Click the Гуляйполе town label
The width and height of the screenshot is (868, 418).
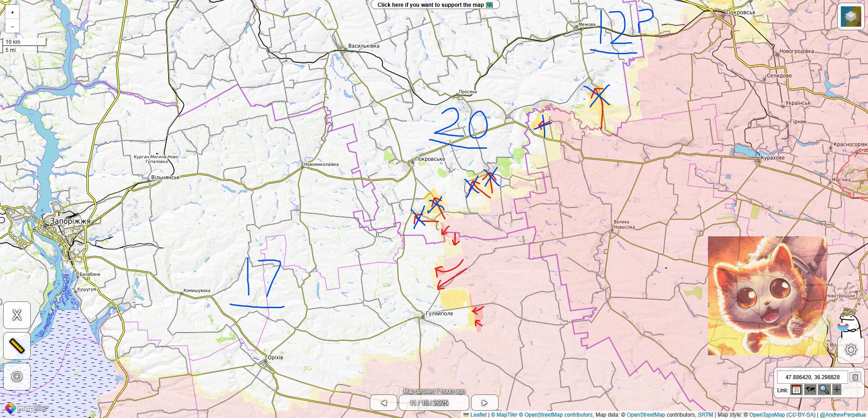pos(439,313)
